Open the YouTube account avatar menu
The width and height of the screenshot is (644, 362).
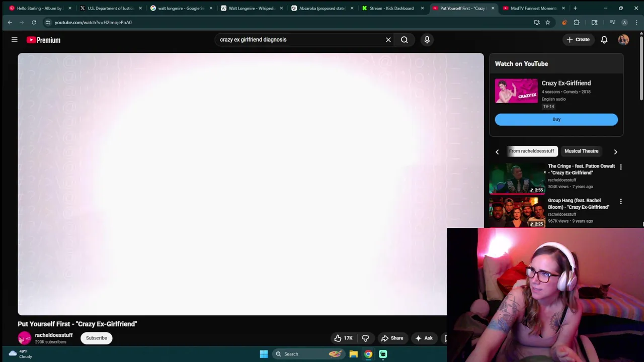623,40
